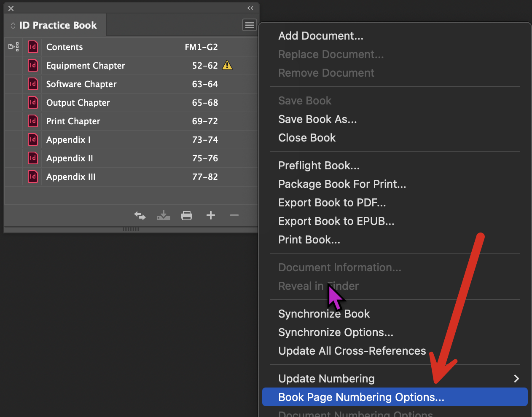Open Synchronize Options

(x=336, y=332)
